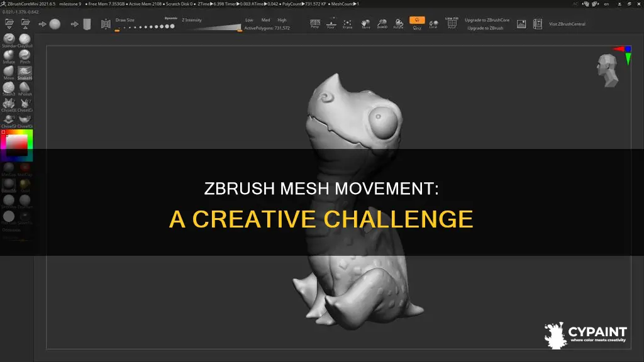Toggle the Floor grid button

tap(331, 23)
